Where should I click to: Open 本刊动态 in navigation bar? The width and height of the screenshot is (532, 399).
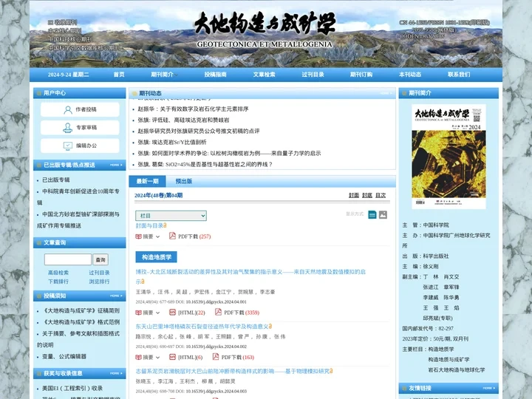(x=410, y=75)
